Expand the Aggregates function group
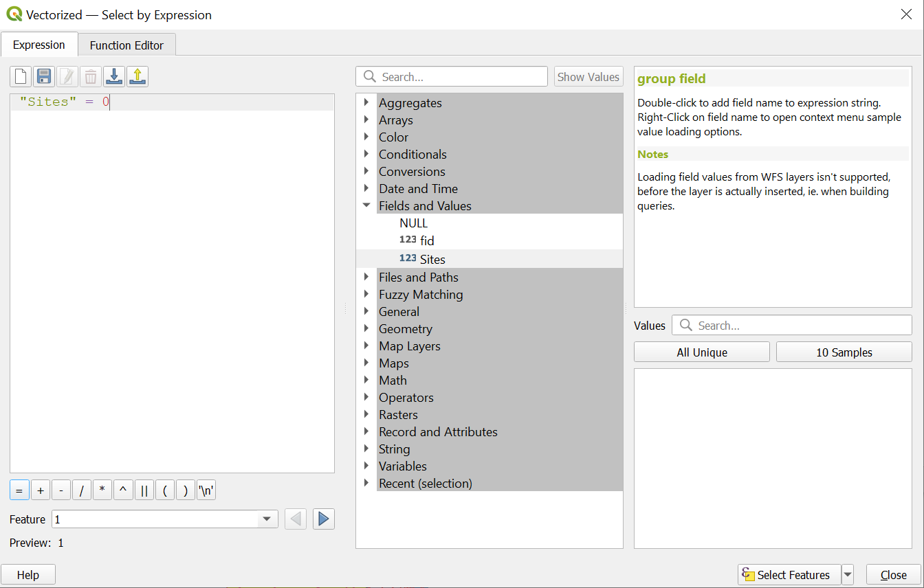This screenshot has height=588, width=924. [x=366, y=102]
